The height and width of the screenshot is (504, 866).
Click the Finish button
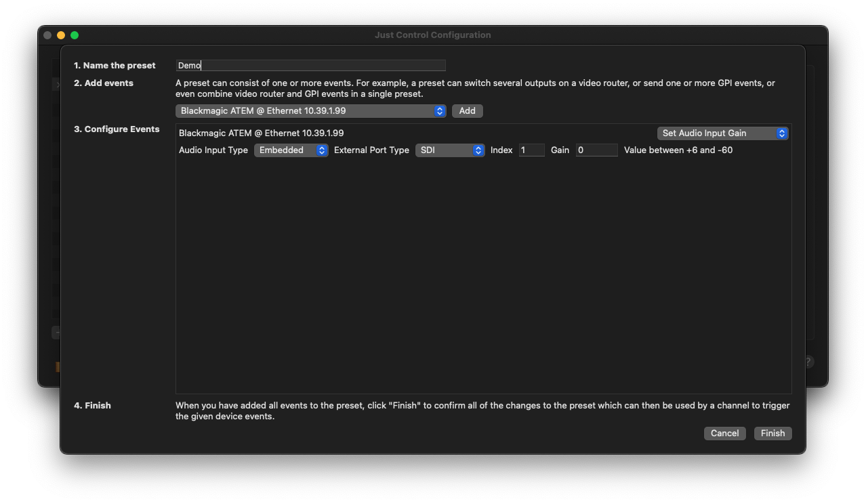point(772,434)
